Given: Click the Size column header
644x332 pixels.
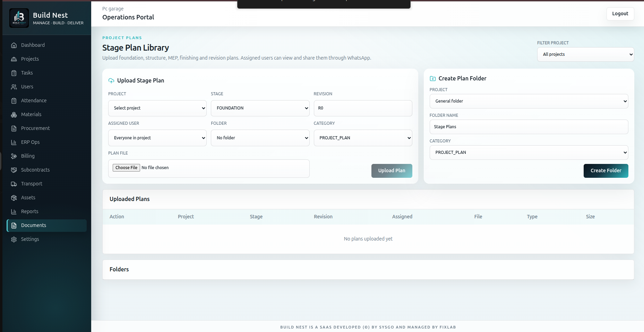Looking at the screenshot, I should [590, 217].
